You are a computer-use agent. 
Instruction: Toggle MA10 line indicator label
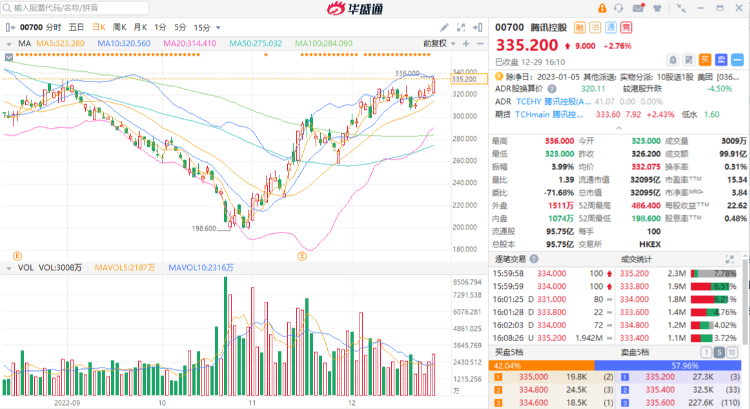coord(124,44)
